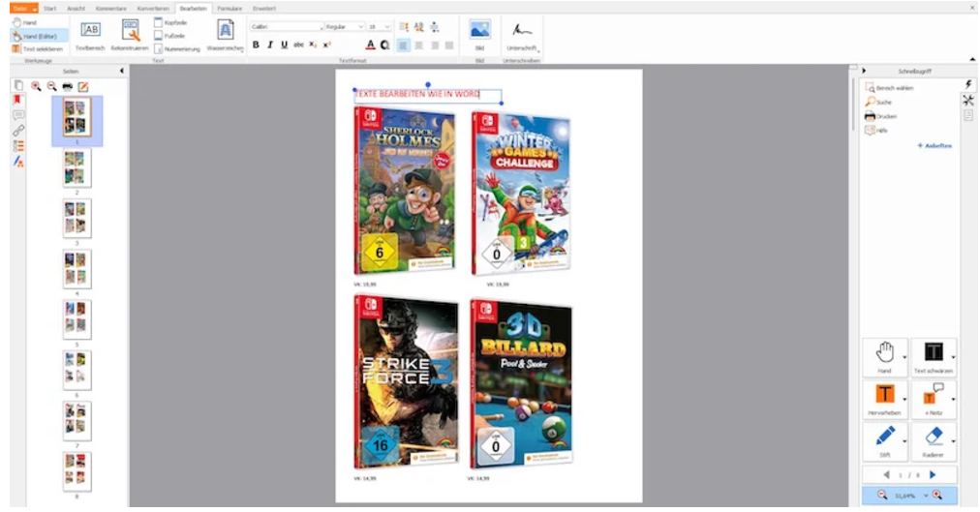The image size is (980, 512).
Task: Open the Wasserzeichen watermark tool
Action: point(224,35)
